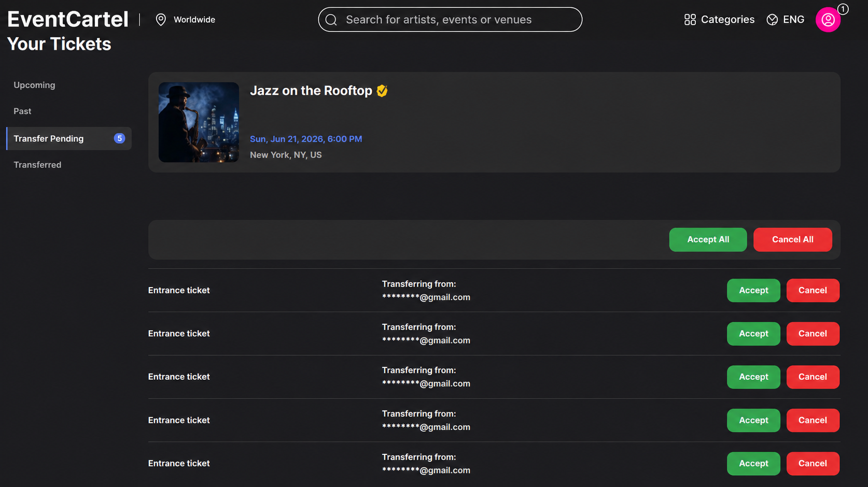
Task: Click the Your Tickets page heading
Action: tap(59, 44)
